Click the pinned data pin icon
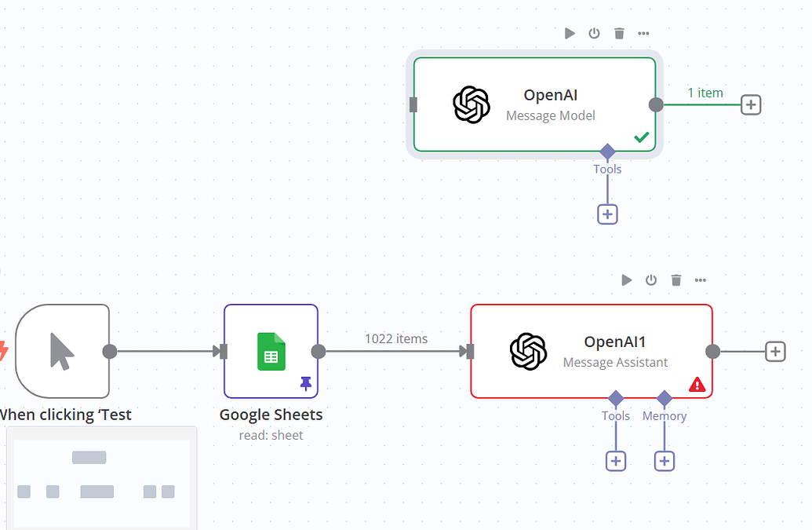The width and height of the screenshot is (812, 530). (x=306, y=383)
